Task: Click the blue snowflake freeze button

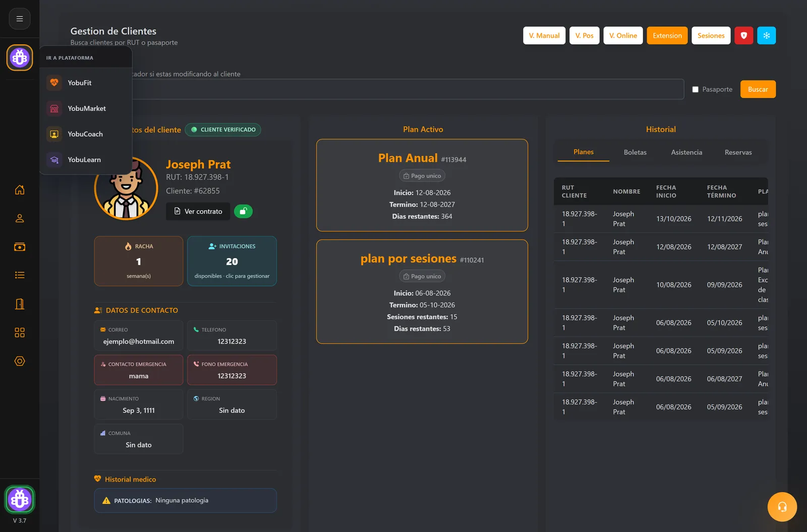Action: click(x=766, y=35)
